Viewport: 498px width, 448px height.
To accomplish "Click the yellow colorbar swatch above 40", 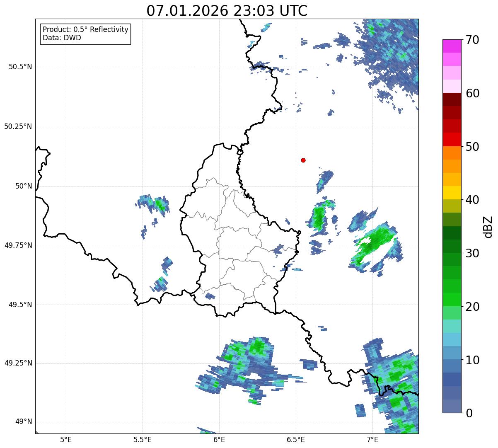I will pyautogui.click(x=452, y=193).
